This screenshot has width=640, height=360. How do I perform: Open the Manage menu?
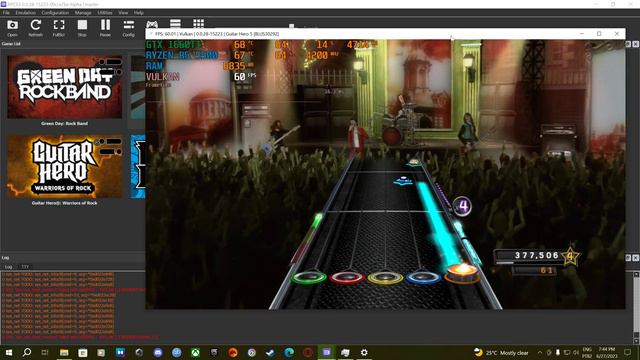pyautogui.click(x=83, y=13)
